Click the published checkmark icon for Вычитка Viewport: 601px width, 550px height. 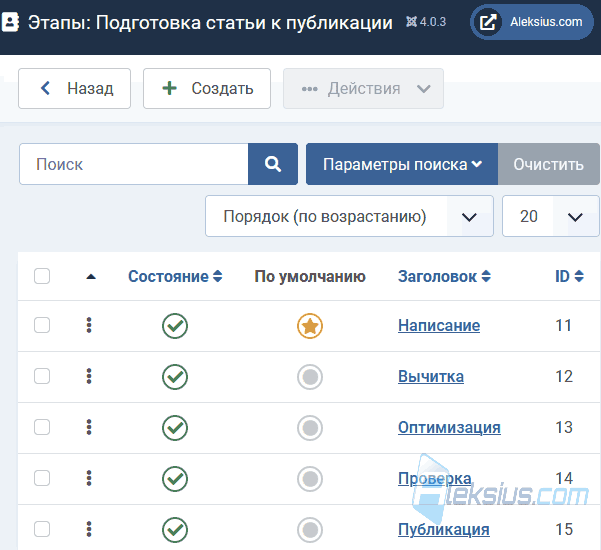point(175,377)
